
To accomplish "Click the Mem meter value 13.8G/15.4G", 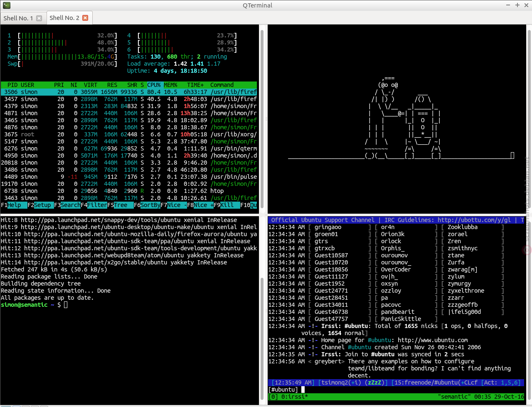I will 96,57.
